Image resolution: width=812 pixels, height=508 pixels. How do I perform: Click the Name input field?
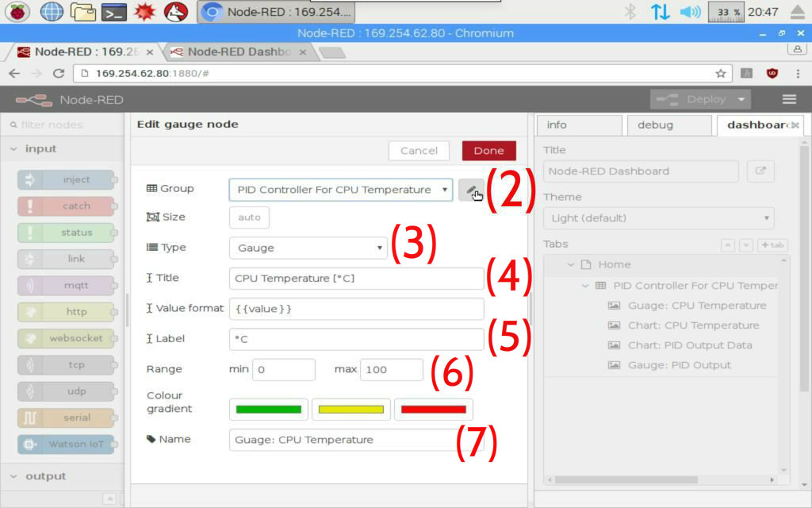[356, 440]
